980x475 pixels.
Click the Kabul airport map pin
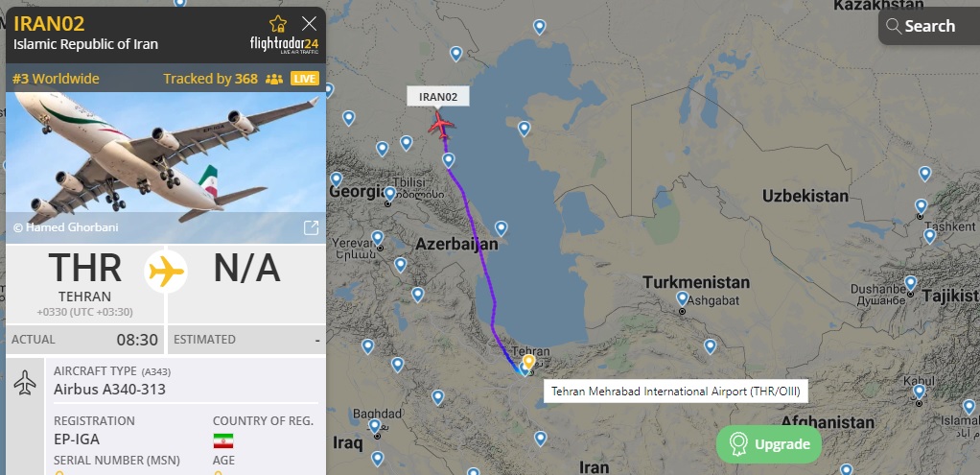919,392
